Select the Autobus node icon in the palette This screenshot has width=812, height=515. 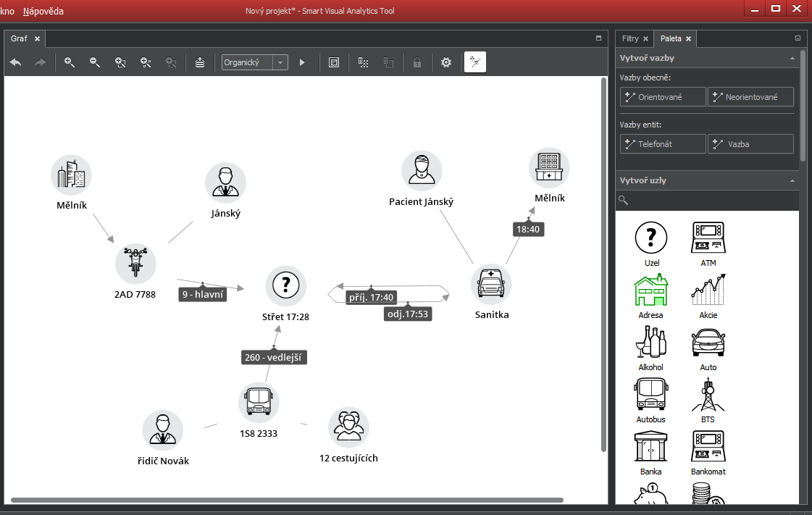click(x=650, y=395)
